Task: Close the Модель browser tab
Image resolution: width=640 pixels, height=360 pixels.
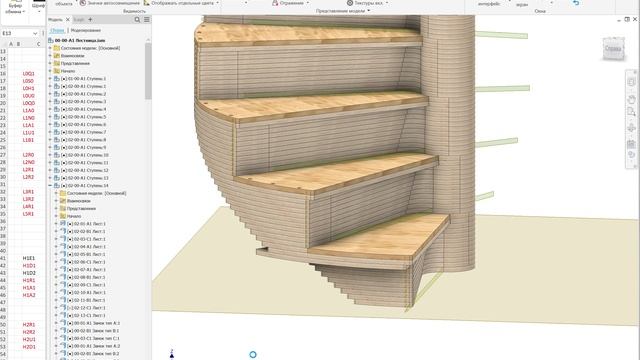Action: (68, 20)
